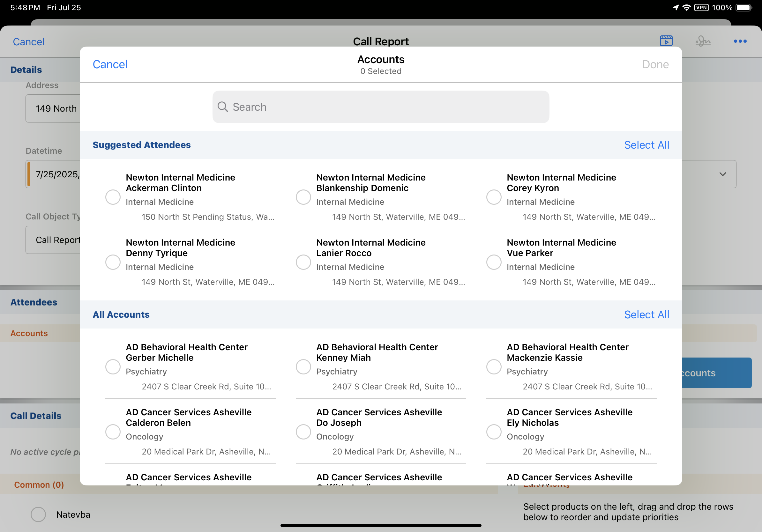The image size is (762, 532).
Task: Toggle the Natevba product circle
Action: point(38,514)
